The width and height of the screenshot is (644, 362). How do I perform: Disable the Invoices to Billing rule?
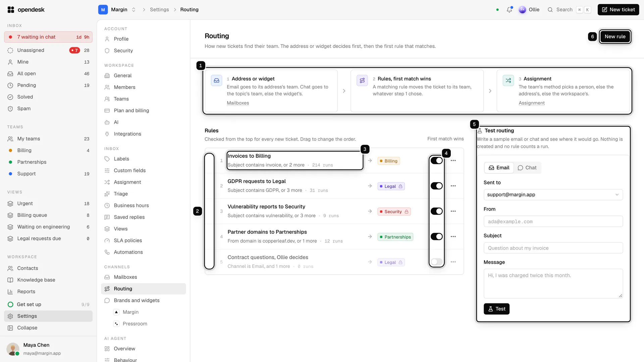pos(437,161)
